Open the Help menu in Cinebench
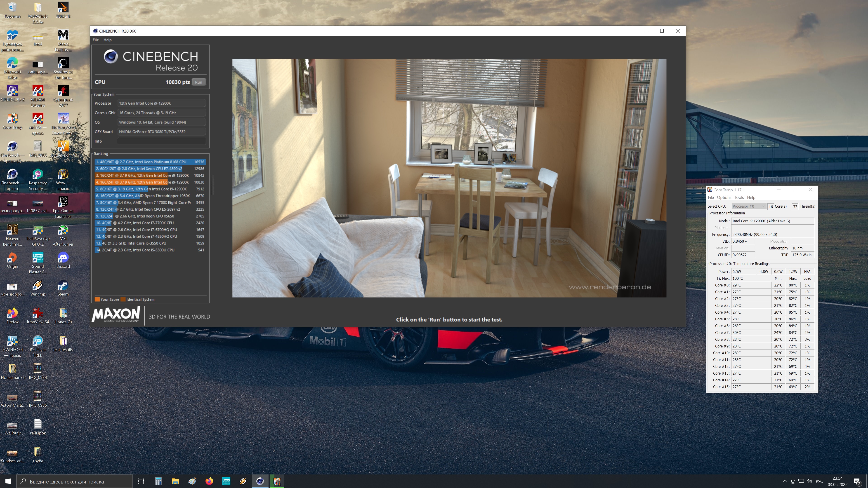The image size is (868, 488). tap(107, 40)
